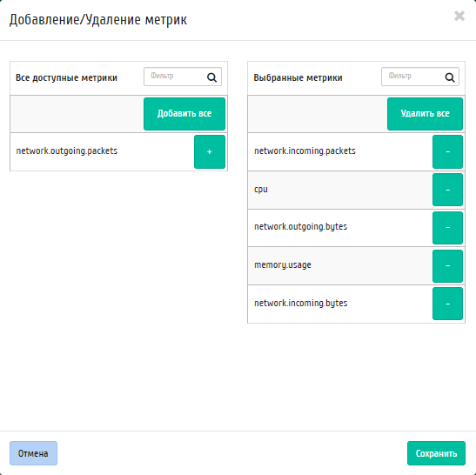Screen dimensions: 476x475
Task: Select memory.usage row text
Action: click(283, 265)
